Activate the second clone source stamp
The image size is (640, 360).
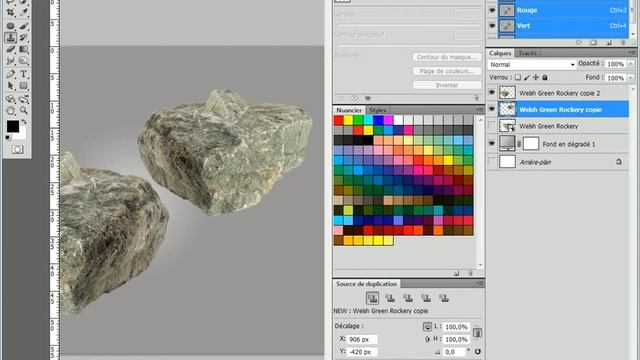tap(390, 298)
